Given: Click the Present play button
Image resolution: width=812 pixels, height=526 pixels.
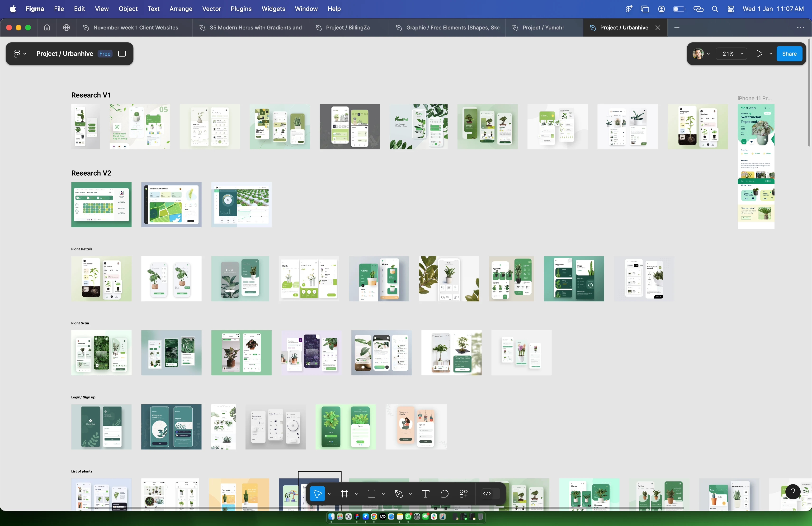Looking at the screenshot, I should 759,54.
